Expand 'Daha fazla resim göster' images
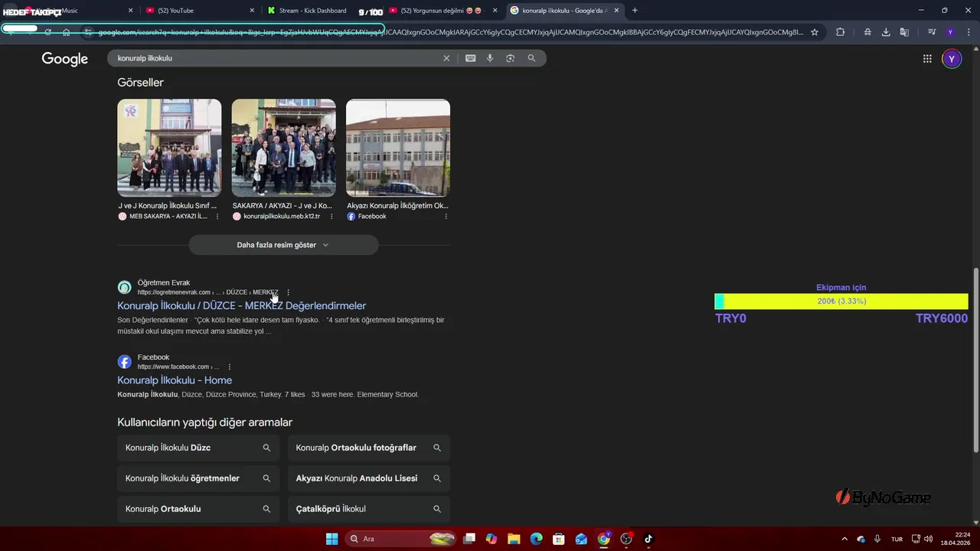 283,245
